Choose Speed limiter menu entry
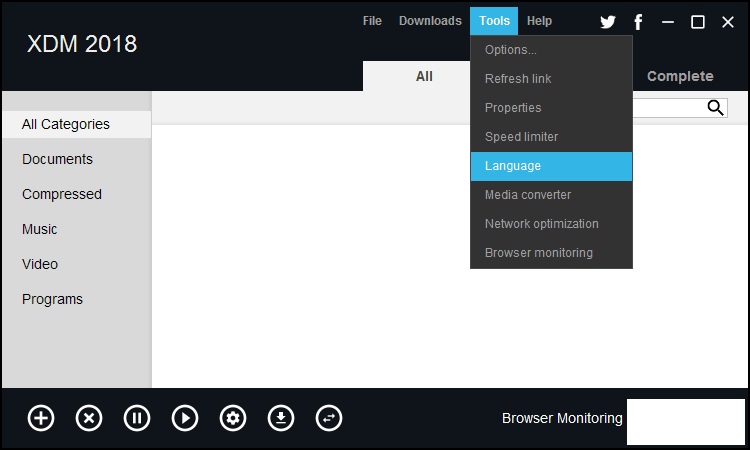The image size is (750, 450). (x=551, y=137)
